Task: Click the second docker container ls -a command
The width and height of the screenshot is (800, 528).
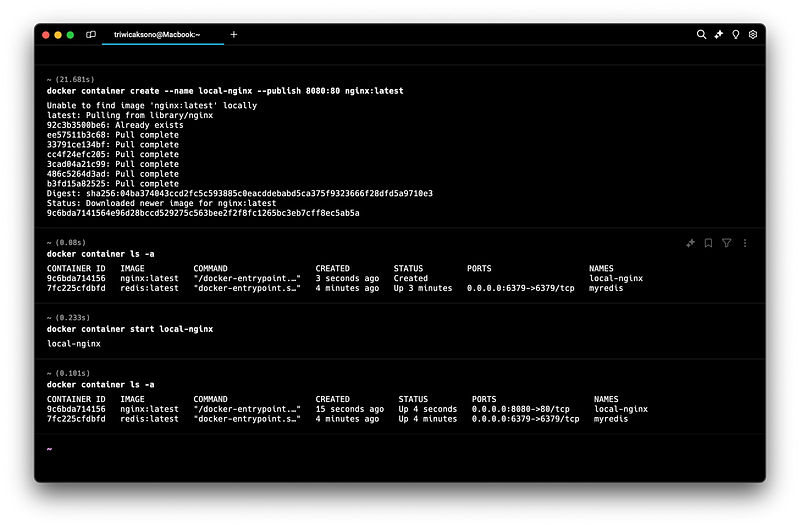Action: tap(101, 385)
